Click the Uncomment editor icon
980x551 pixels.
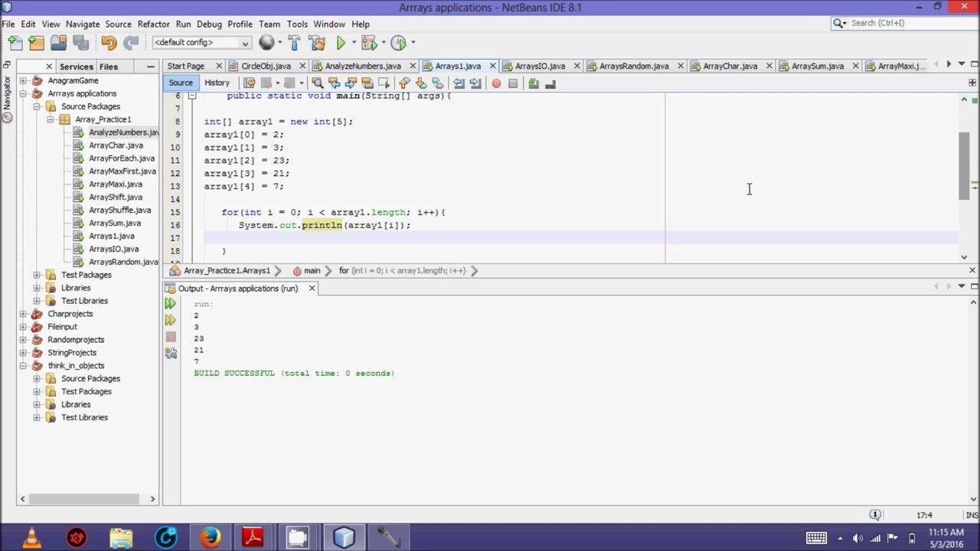tap(550, 83)
